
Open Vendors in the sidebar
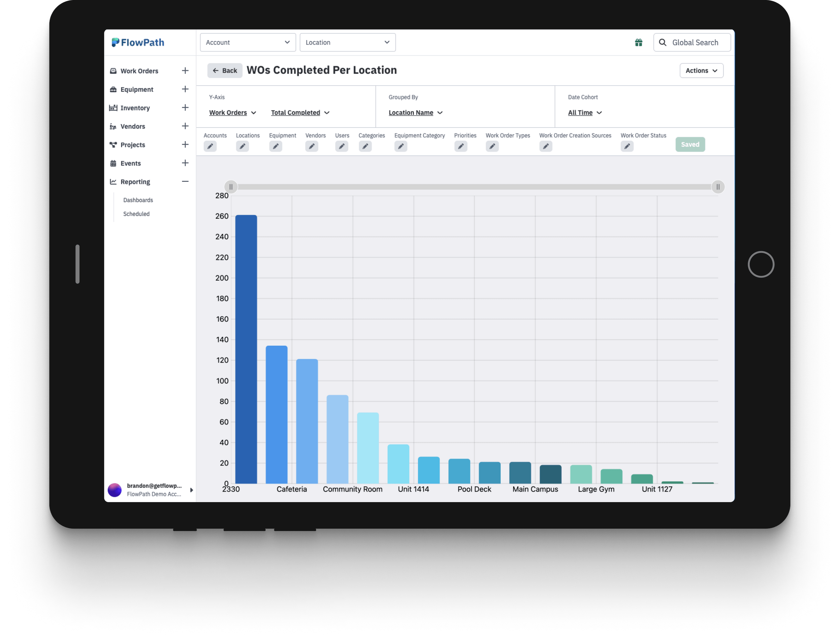133,127
